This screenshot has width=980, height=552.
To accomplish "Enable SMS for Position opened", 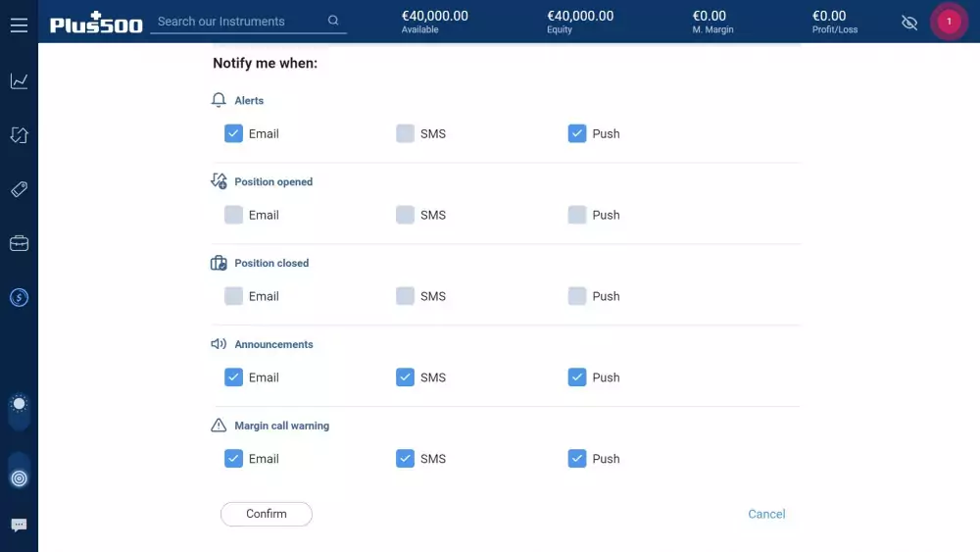I will point(405,215).
